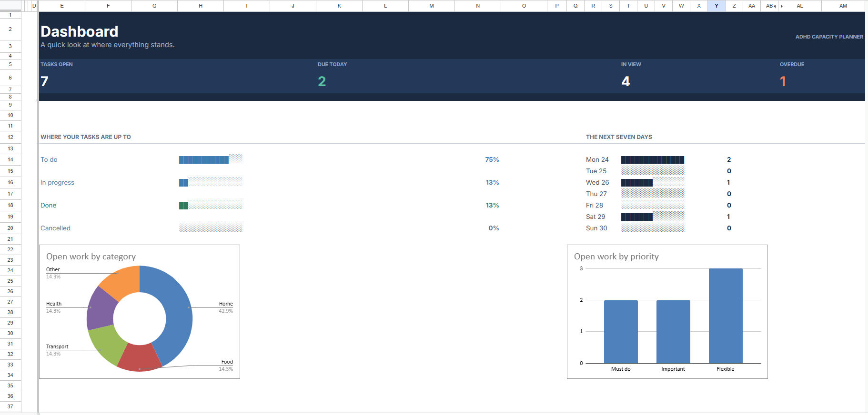Click the In progress progress bar

211,182
